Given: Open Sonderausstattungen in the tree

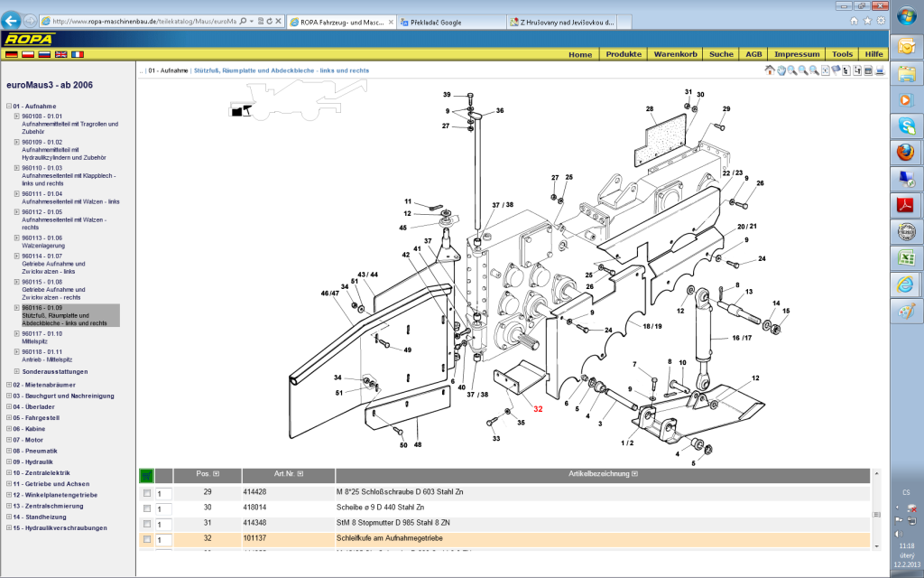Looking at the screenshot, I should (55, 371).
